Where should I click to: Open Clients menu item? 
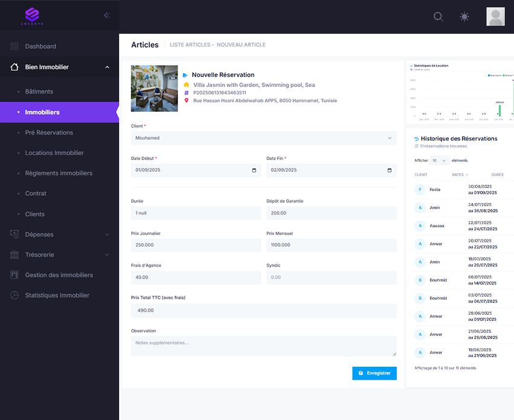pyautogui.click(x=34, y=214)
